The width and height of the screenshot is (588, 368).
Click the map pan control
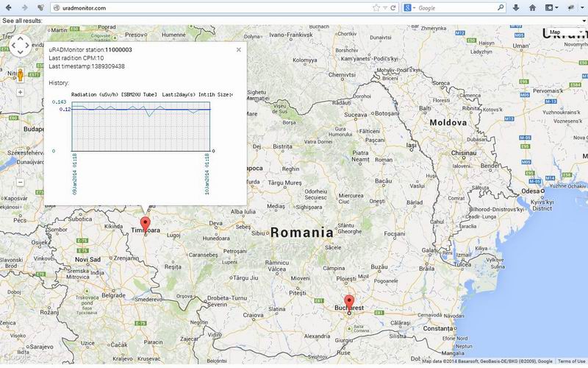[x=20, y=46]
